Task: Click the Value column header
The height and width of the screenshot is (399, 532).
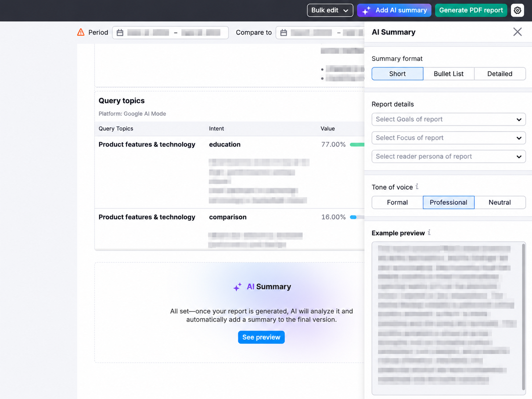Action: coord(328,129)
